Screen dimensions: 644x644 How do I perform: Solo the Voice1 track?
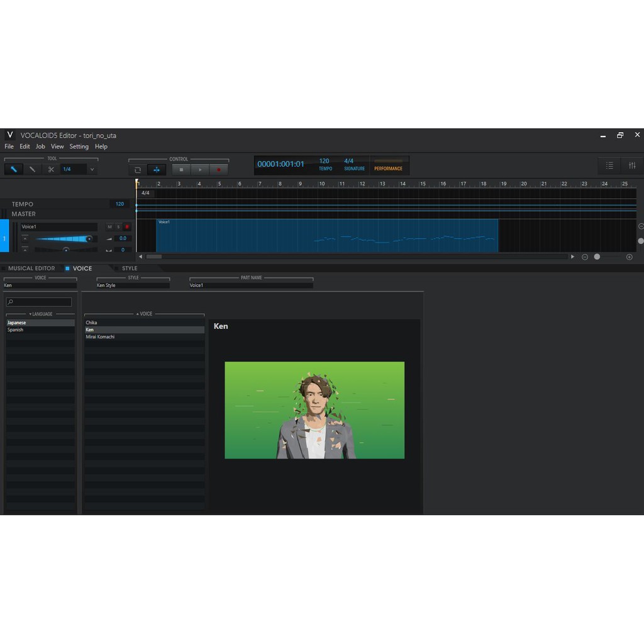118,227
